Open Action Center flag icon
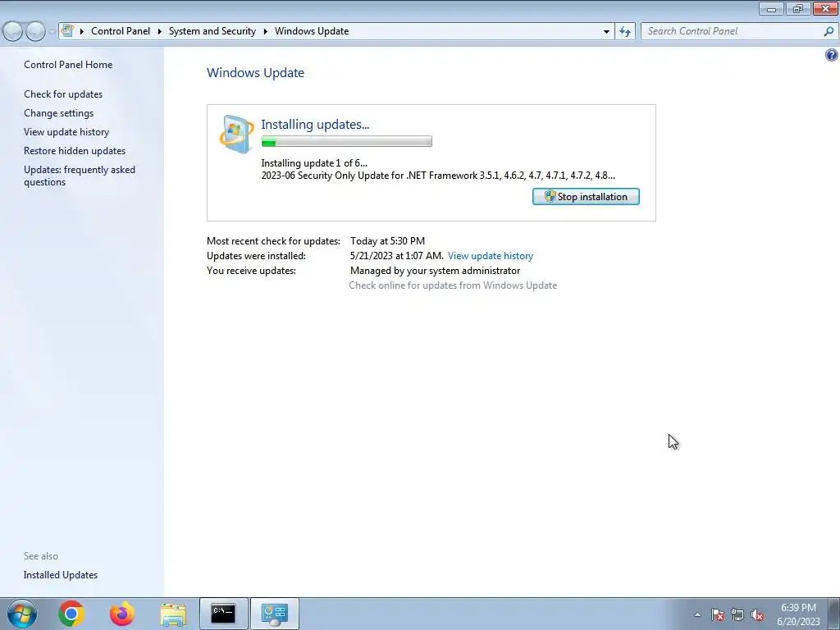Viewport: 840px width, 630px height. pos(717,614)
